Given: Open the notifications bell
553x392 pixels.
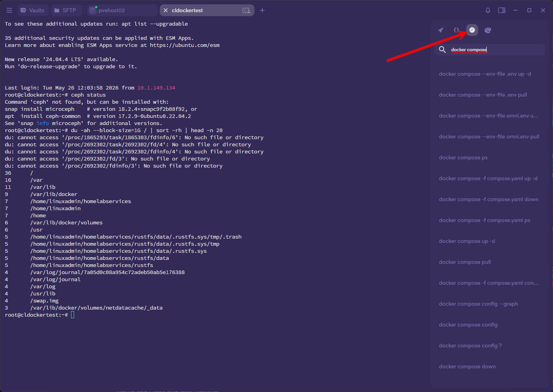Looking at the screenshot, I should point(488,10).
